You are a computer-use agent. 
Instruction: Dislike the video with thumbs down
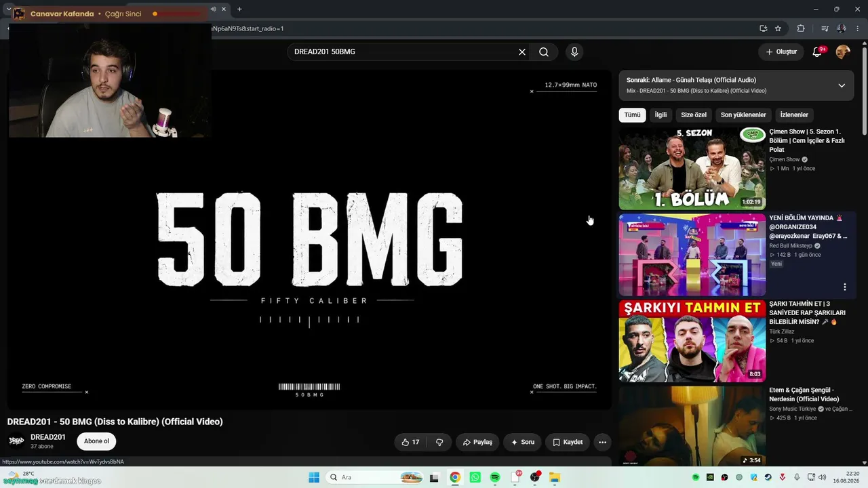pyautogui.click(x=439, y=442)
